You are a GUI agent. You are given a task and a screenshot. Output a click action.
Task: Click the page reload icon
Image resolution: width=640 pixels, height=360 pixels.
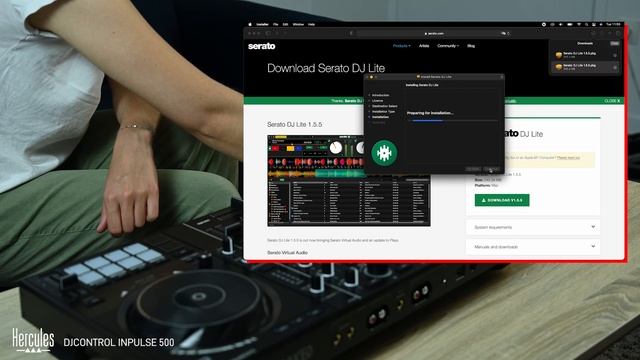(x=508, y=33)
